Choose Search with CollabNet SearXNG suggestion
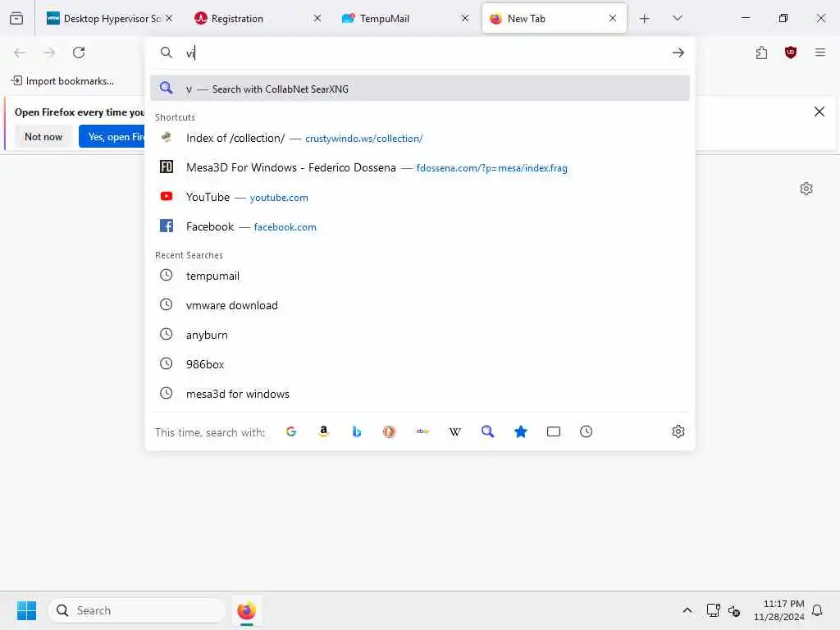This screenshot has height=630, width=840. [x=420, y=89]
